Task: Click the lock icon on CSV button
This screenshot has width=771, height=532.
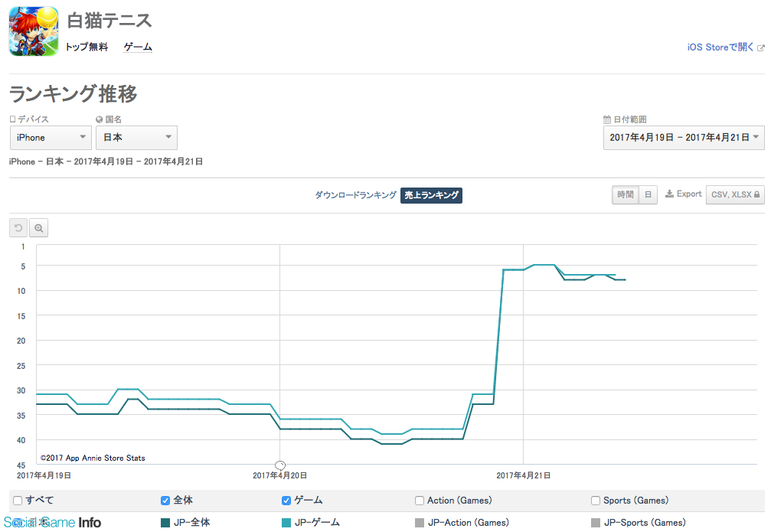Action: [756, 194]
